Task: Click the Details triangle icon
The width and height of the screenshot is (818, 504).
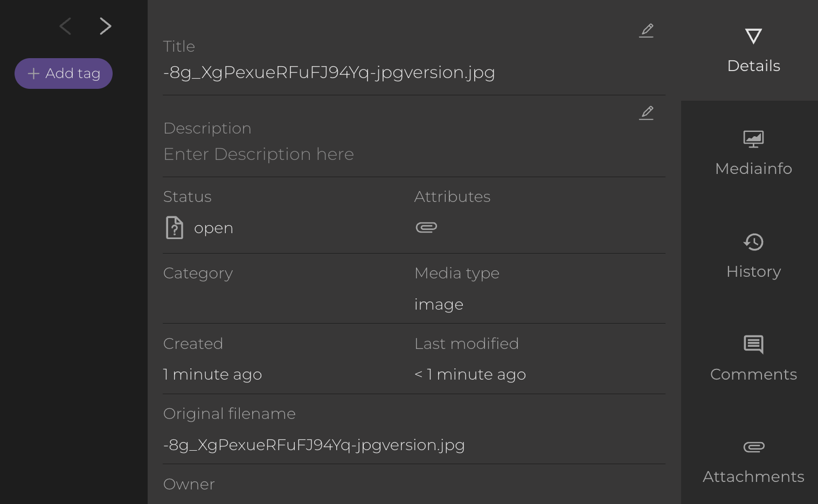Action: point(753,36)
